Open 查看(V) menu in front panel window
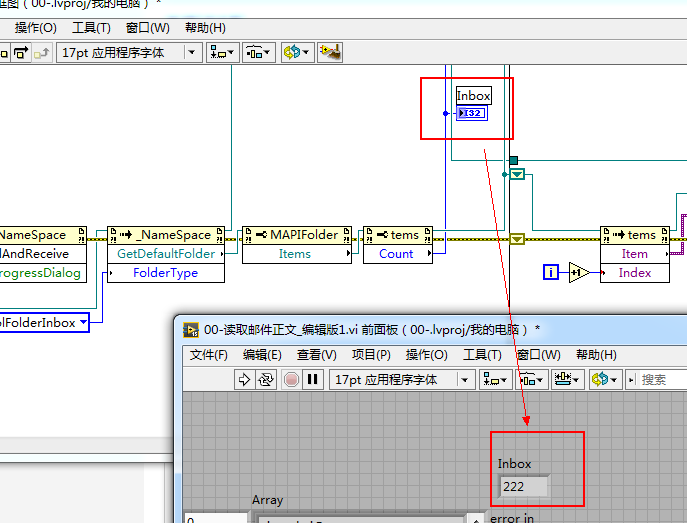 316,354
